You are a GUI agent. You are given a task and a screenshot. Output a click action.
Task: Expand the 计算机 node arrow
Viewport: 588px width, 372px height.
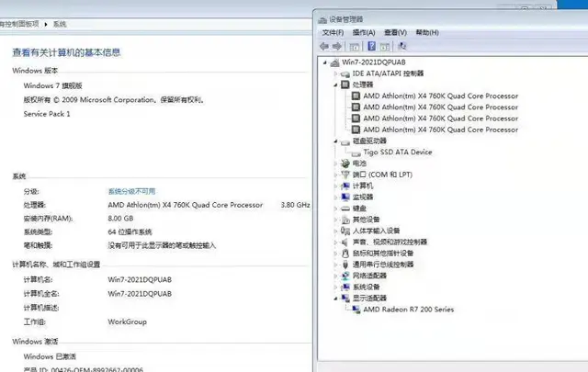pyautogui.click(x=335, y=186)
